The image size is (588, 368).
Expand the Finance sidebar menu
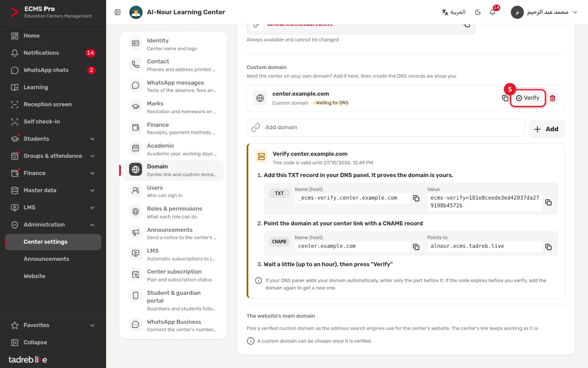[53, 173]
